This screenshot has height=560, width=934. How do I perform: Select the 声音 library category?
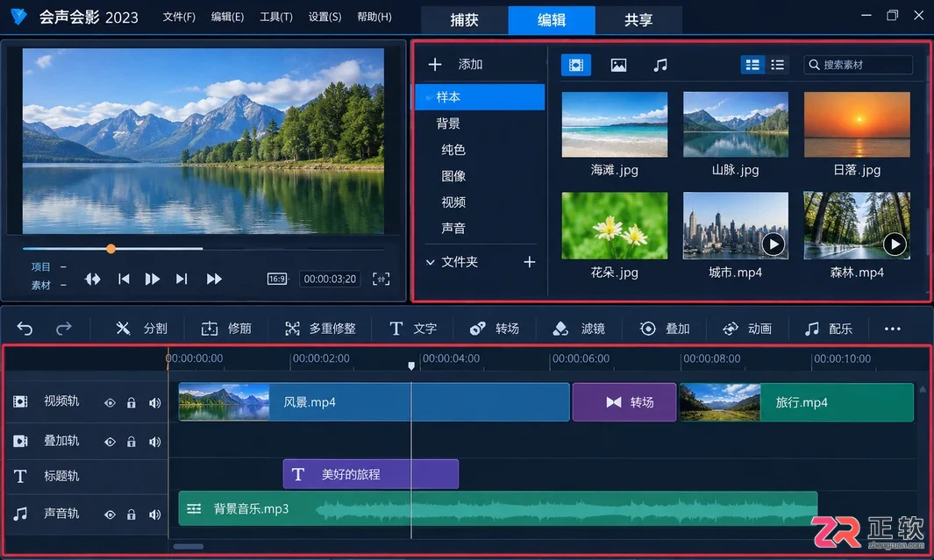(453, 228)
